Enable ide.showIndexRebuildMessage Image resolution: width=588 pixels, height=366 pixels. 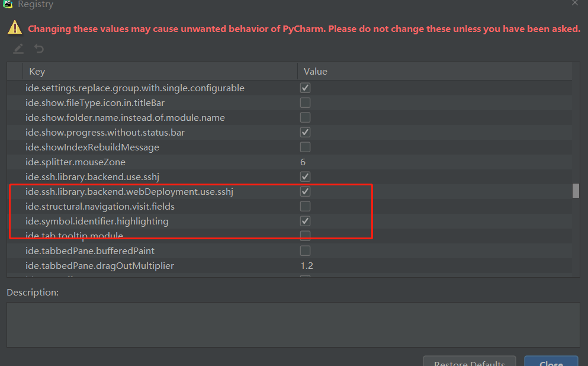305,146
